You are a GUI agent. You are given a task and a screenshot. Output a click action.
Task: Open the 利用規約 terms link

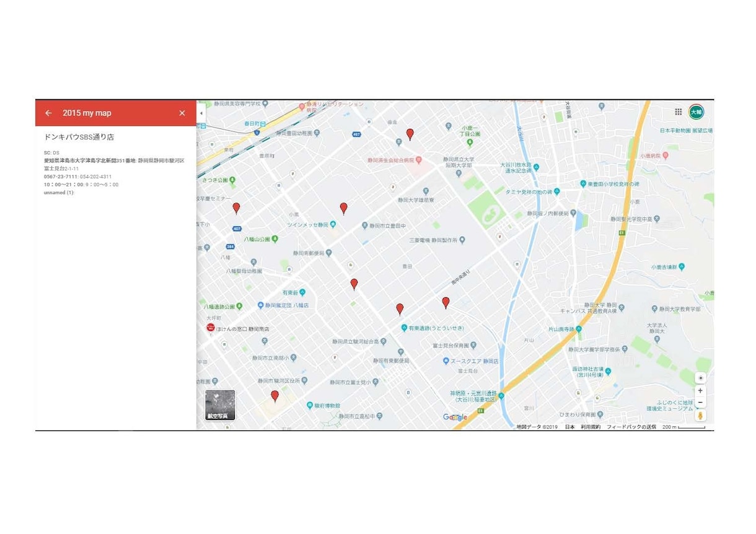[590, 427]
